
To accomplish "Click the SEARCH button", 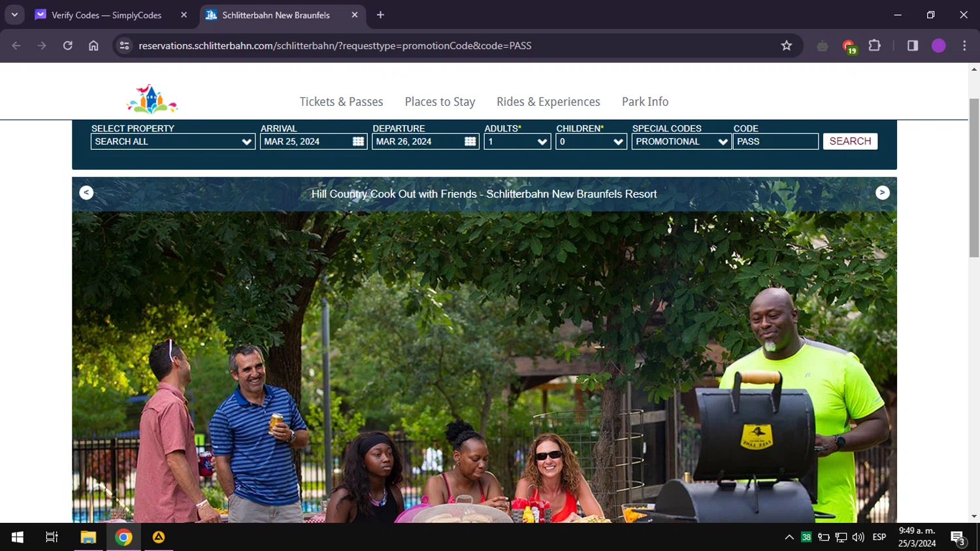I will pos(850,141).
